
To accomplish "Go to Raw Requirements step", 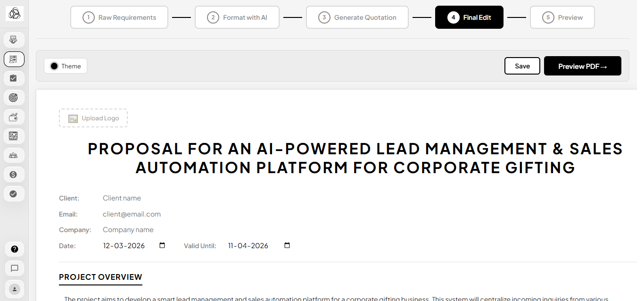I will [x=119, y=17].
